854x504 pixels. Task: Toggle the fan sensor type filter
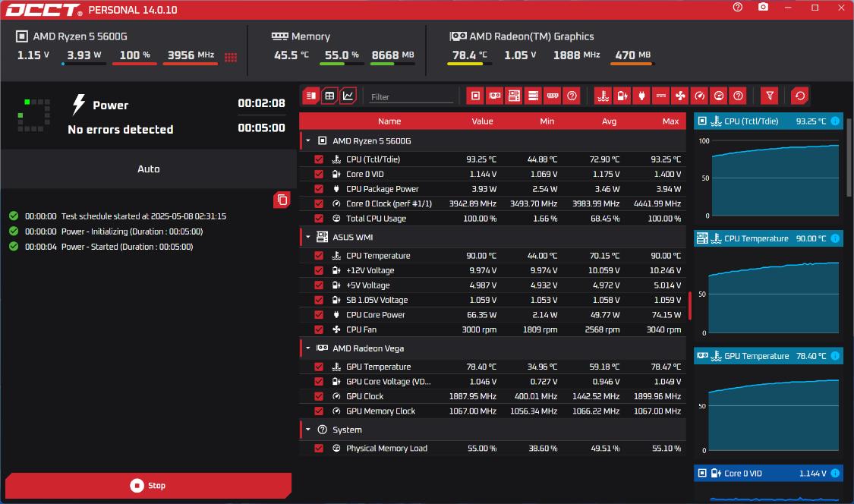point(680,96)
